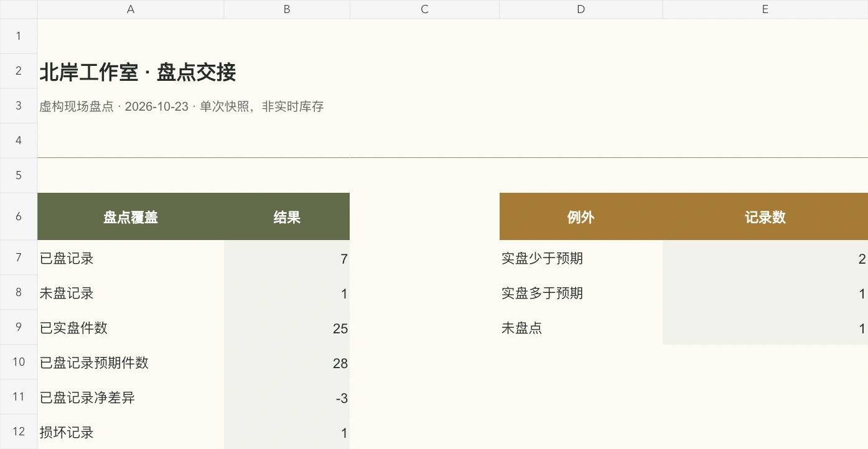This screenshot has width=868, height=449.
Task: Click the value 28 for expected count
Action: pos(287,362)
